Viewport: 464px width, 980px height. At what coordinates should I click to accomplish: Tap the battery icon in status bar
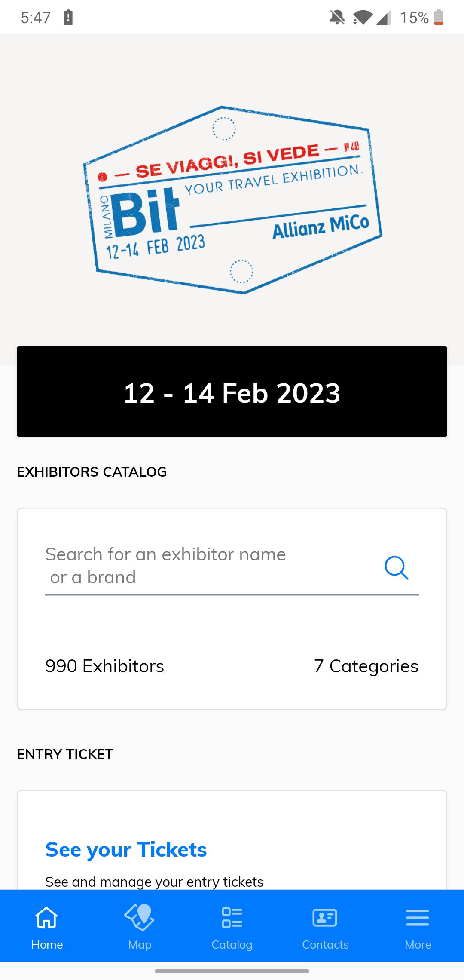point(439,17)
